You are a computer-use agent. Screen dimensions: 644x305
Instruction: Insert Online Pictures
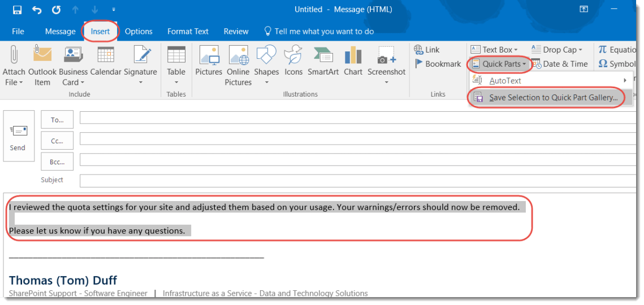point(238,66)
